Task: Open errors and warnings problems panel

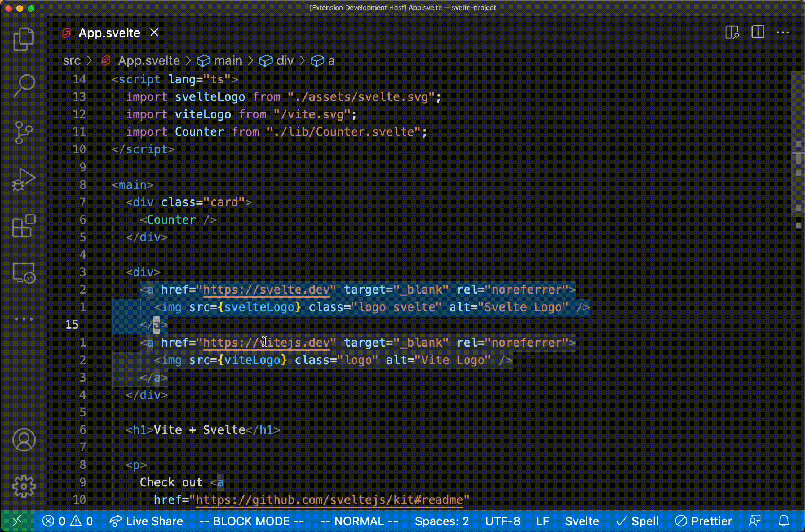Action: coord(68,521)
